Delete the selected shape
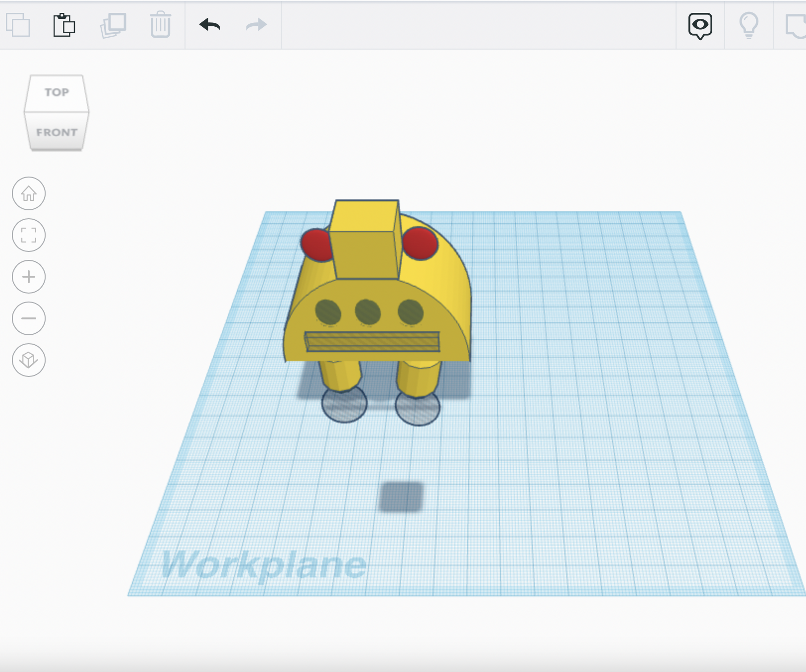806x672 pixels. 160,25
